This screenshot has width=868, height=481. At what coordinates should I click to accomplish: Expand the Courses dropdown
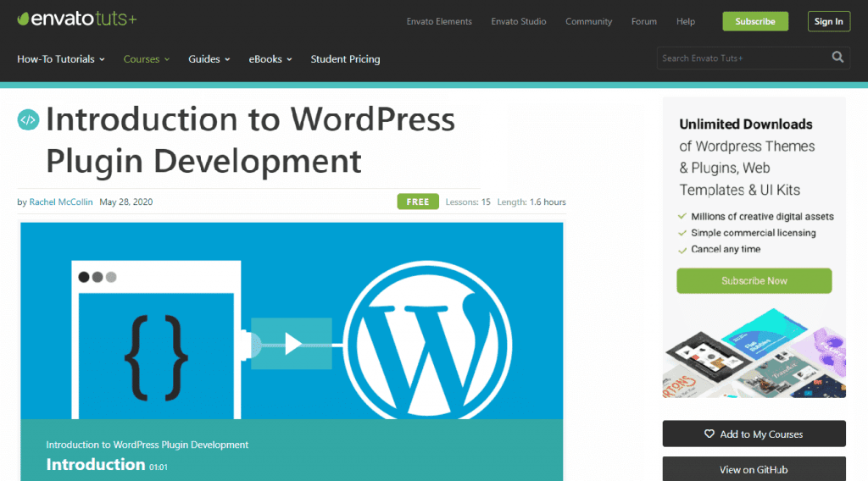[146, 59]
